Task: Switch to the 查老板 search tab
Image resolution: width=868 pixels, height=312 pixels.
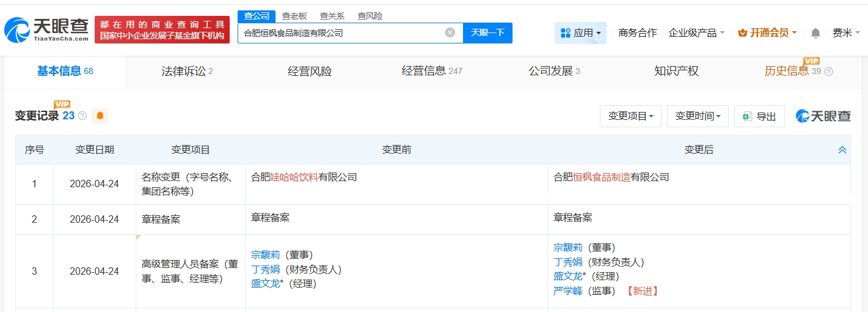Action: (x=294, y=16)
